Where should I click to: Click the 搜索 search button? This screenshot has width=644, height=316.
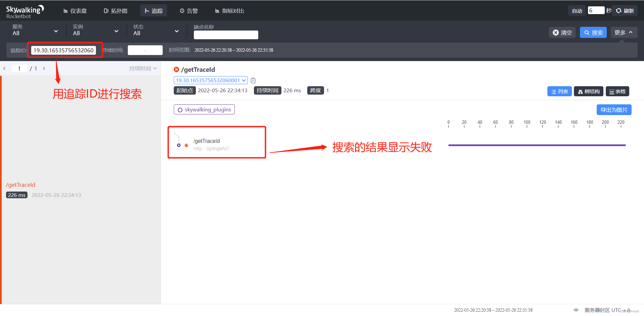click(x=593, y=33)
